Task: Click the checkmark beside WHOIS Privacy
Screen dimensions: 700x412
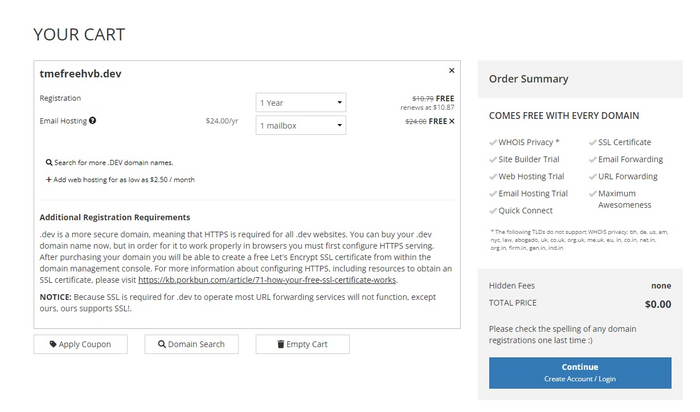Action: tap(493, 143)
